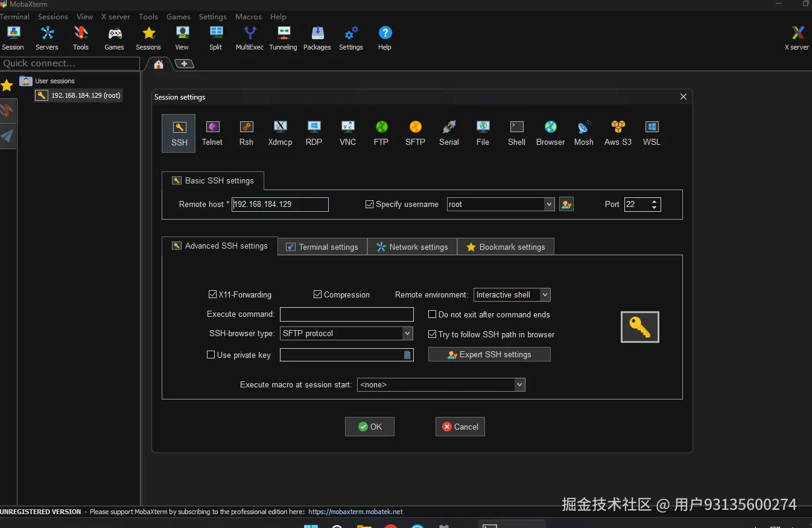
Task: Open the Terminal menu
Action: tap(14, 16)
